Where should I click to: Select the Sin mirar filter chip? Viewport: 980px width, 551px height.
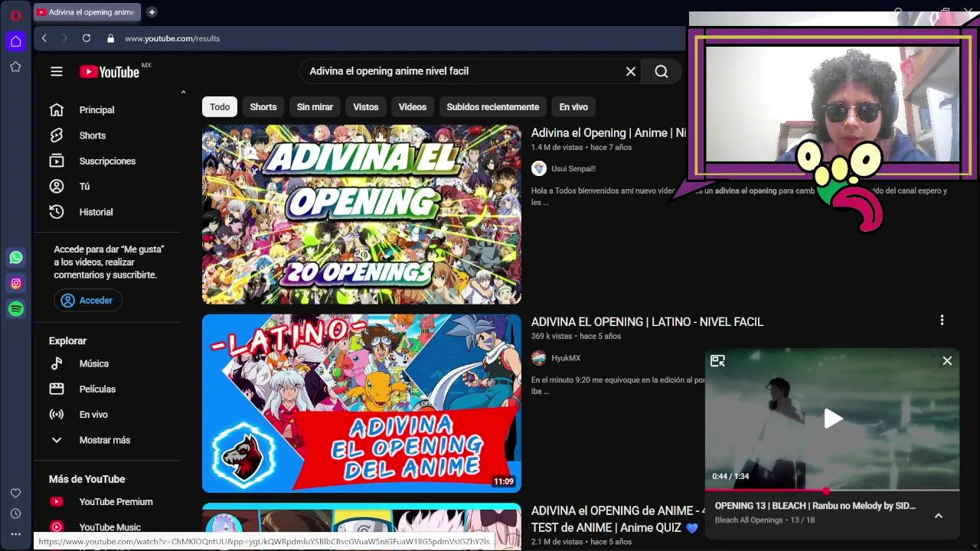click(x=315, y=107)
